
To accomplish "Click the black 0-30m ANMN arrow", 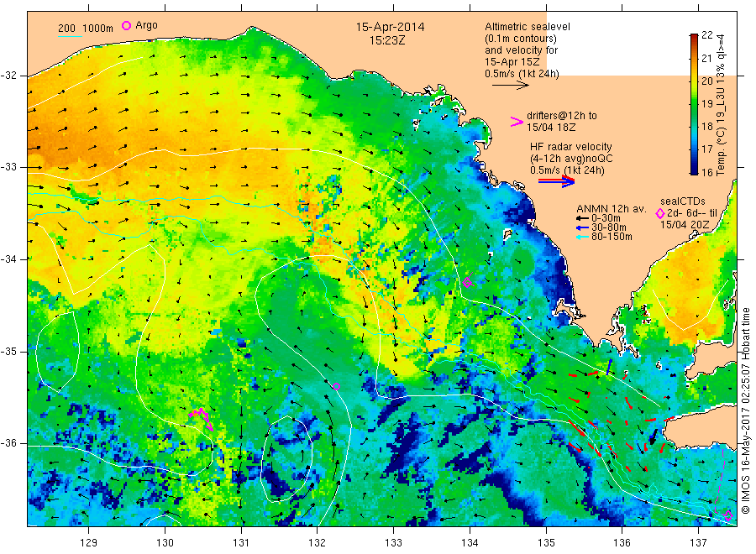I will pyautogui.click(x=582, y=219).
